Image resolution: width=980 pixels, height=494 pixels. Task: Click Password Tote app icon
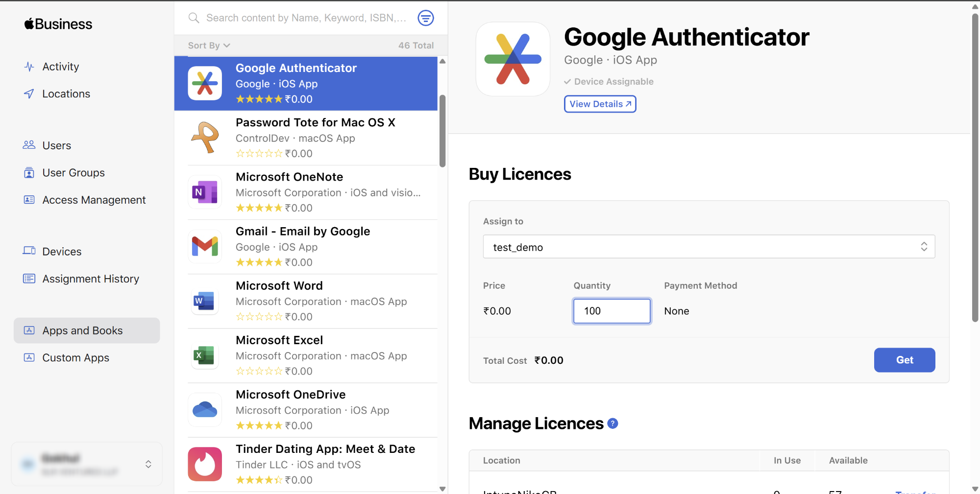point(205,138)
